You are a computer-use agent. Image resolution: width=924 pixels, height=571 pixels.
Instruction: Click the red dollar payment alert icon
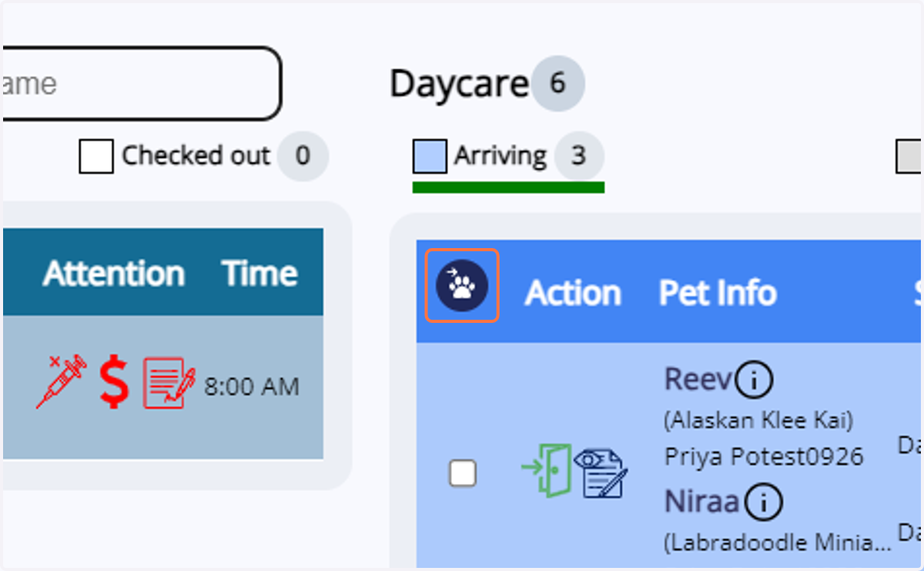tap(114, 383)
